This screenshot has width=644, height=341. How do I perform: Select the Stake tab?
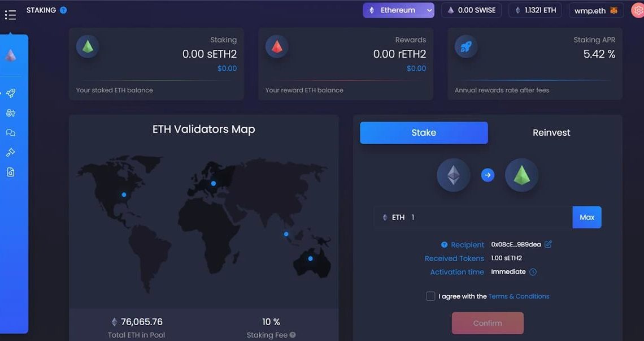pyautogui.click(x=423, y=132)
